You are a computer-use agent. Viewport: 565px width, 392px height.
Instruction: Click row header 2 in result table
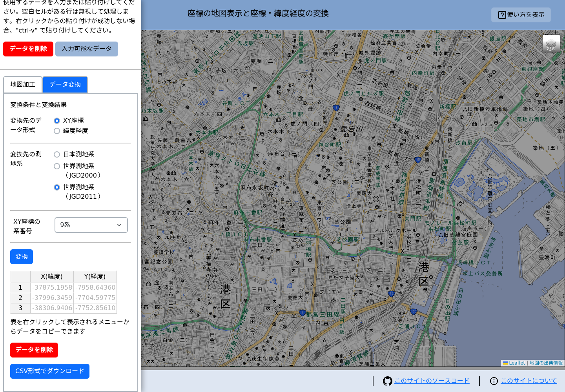(20, 298)
